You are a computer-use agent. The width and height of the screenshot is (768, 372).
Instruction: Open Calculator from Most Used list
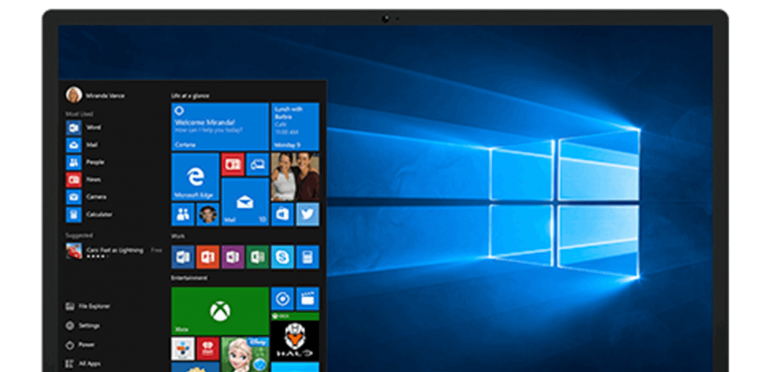click(x=90, y=214)
